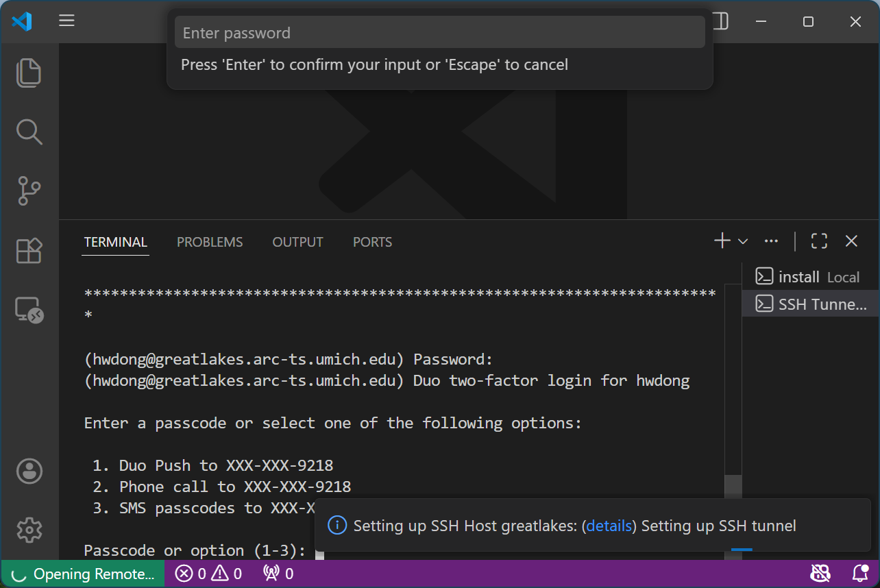The height and width of the screenshot is (588, 880).
Task: Toggle the secondary side bar
Action: click(x=719, y=21)
